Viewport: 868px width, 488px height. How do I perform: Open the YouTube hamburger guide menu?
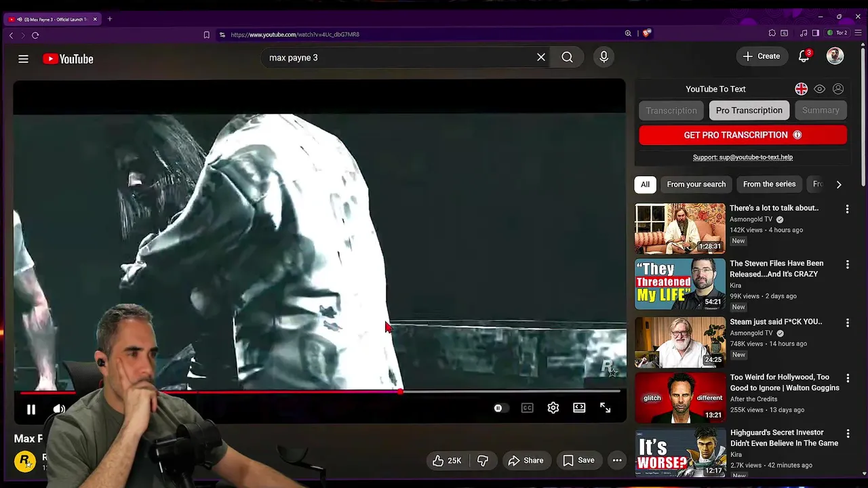tap(23, 59)
